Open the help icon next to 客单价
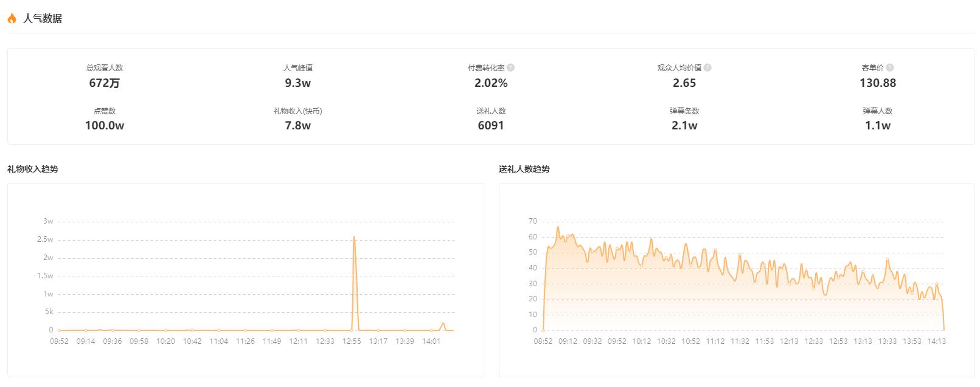 click(890, 68)
